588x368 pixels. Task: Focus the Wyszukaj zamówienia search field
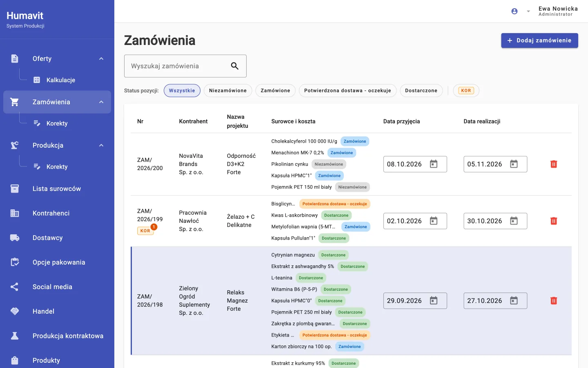tap(185, 66)
